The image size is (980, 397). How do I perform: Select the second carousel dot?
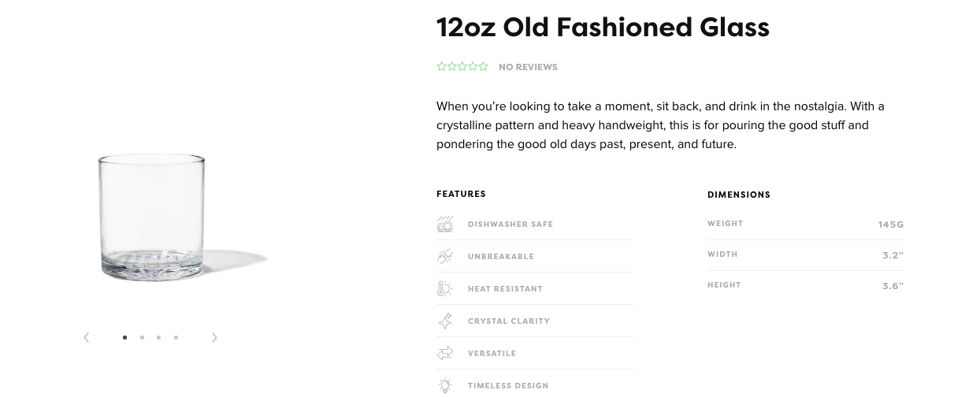click(x=142, y=337)
